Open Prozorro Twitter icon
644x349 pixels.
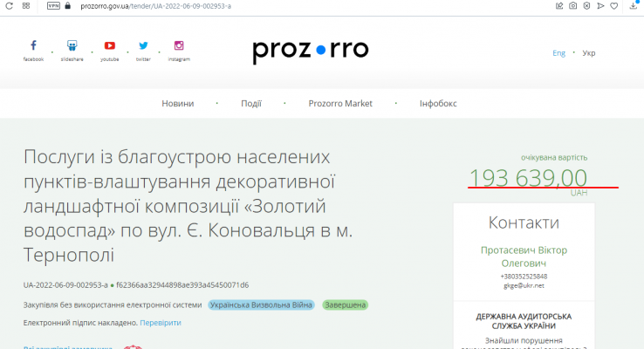click(143, 45)
